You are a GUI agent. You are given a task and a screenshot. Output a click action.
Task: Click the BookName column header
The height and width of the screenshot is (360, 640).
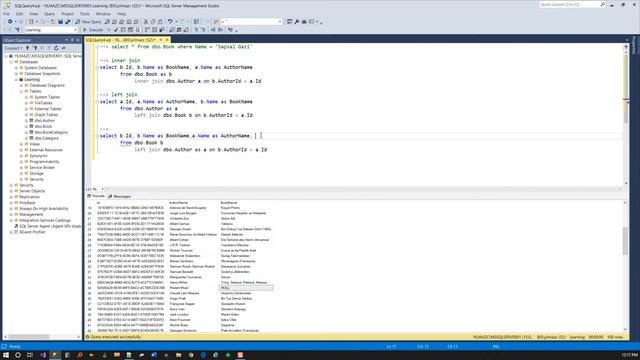(229, 203)
